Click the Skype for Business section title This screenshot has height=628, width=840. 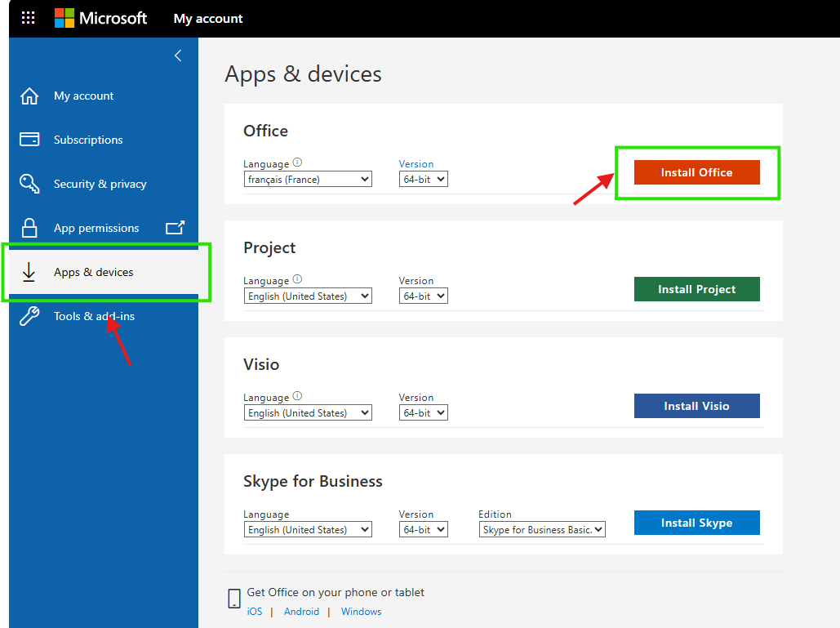coord(313,481)
